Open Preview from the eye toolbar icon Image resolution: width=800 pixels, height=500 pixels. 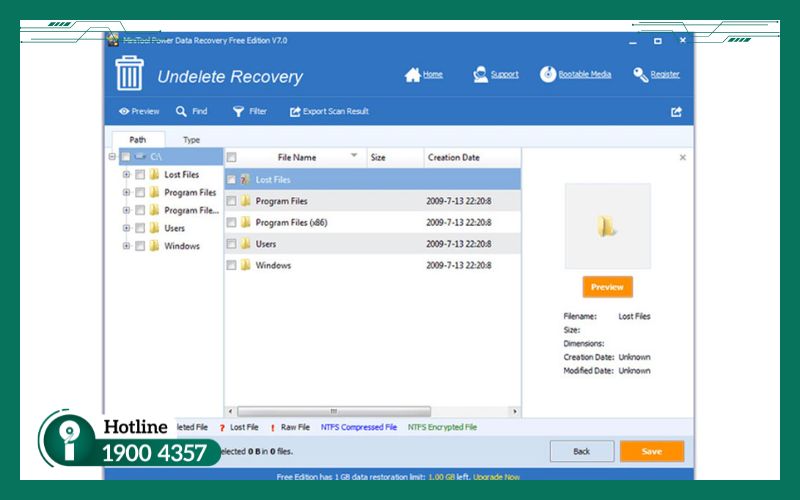124,112
